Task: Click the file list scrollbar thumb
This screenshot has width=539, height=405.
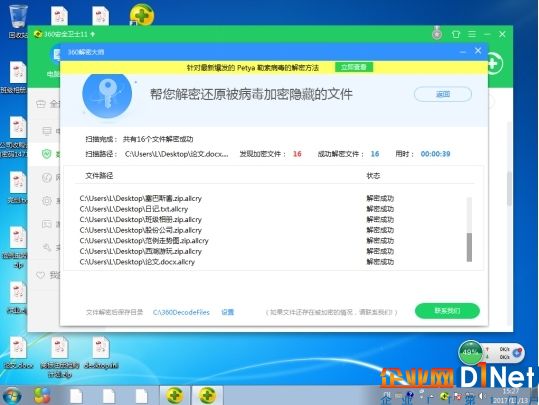Action: [469, 247]
